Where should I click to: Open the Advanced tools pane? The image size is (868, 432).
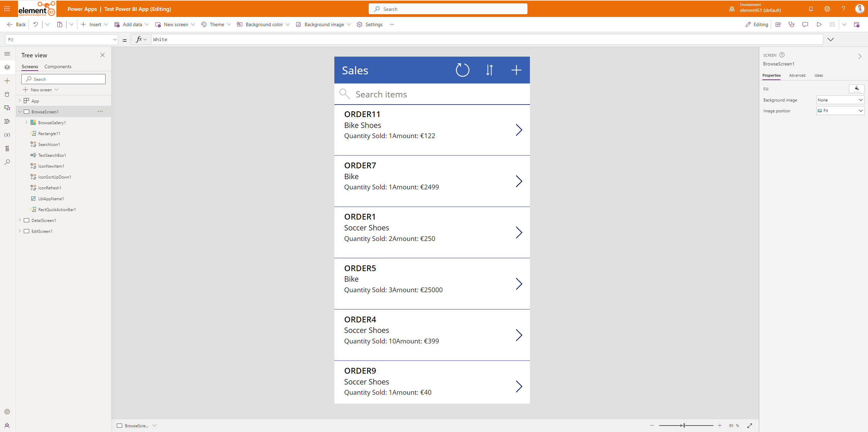tap(7, 148)
